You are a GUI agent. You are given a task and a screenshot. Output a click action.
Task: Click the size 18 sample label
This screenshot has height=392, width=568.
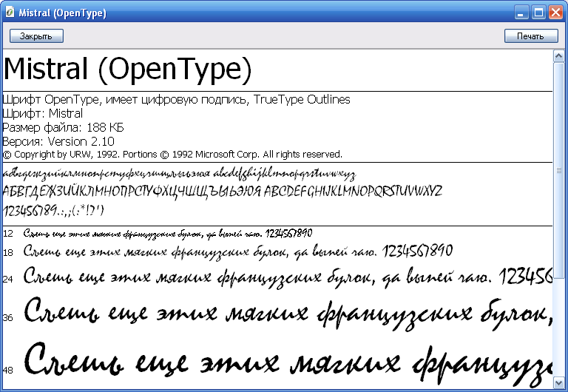(x=8, y=252)
